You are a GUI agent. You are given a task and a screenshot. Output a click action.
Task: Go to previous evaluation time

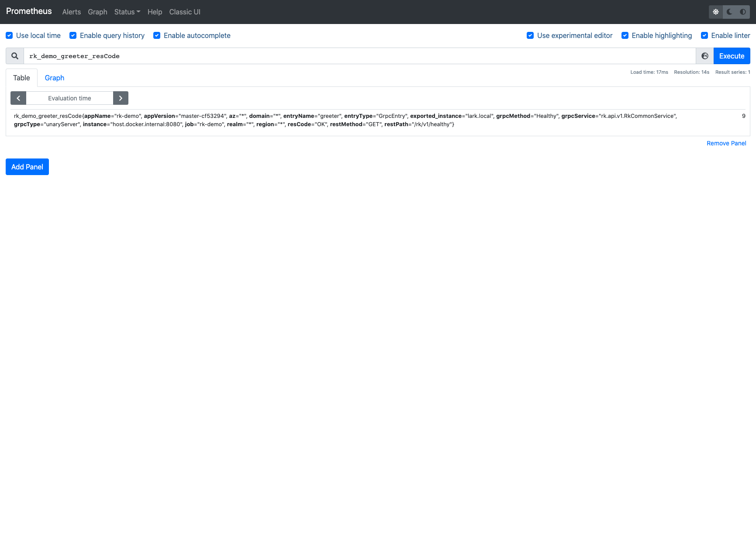coord(18,98)
